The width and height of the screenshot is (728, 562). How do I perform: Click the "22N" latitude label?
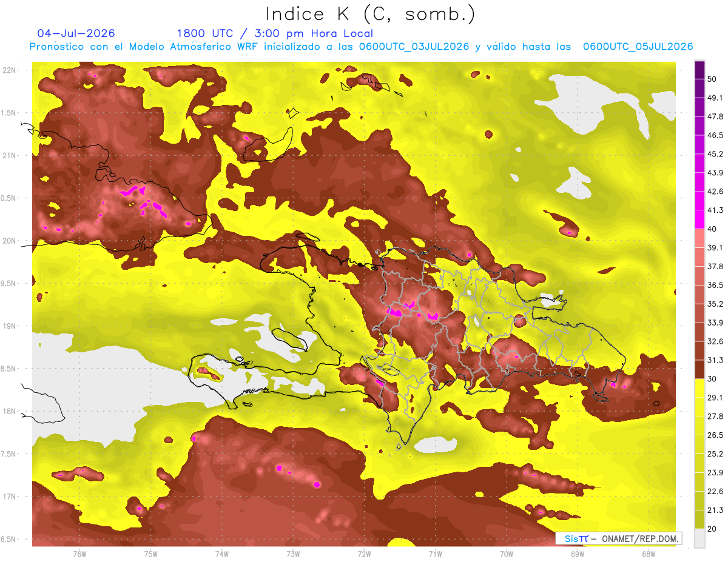point(10,70)
